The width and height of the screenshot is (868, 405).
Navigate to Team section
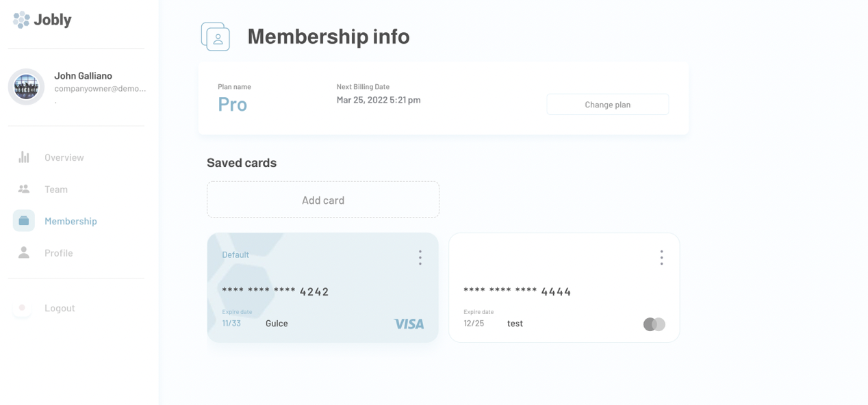point(56,190)
